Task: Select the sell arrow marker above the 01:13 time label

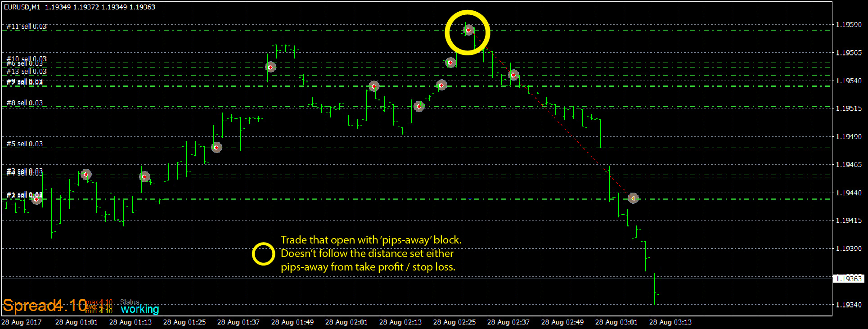Action: (144, 177)
